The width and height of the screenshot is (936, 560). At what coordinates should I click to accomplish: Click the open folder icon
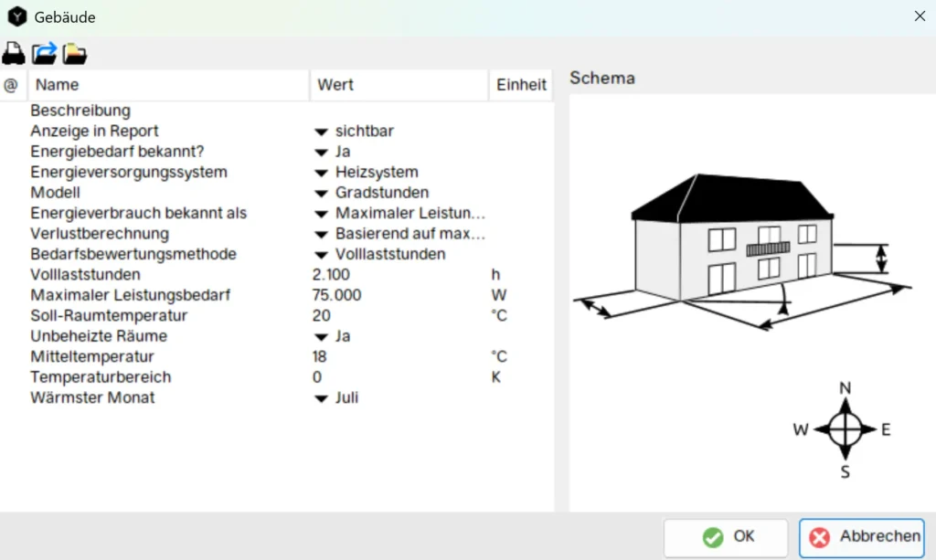[x=75, y=54]
